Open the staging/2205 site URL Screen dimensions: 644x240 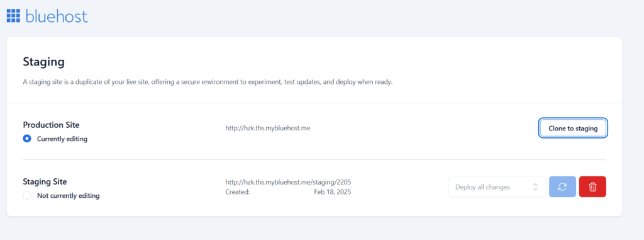click(288, 181)
